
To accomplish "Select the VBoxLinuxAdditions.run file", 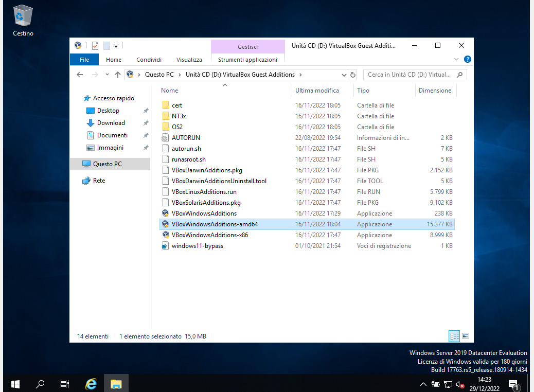I will (x=204, y=192).
